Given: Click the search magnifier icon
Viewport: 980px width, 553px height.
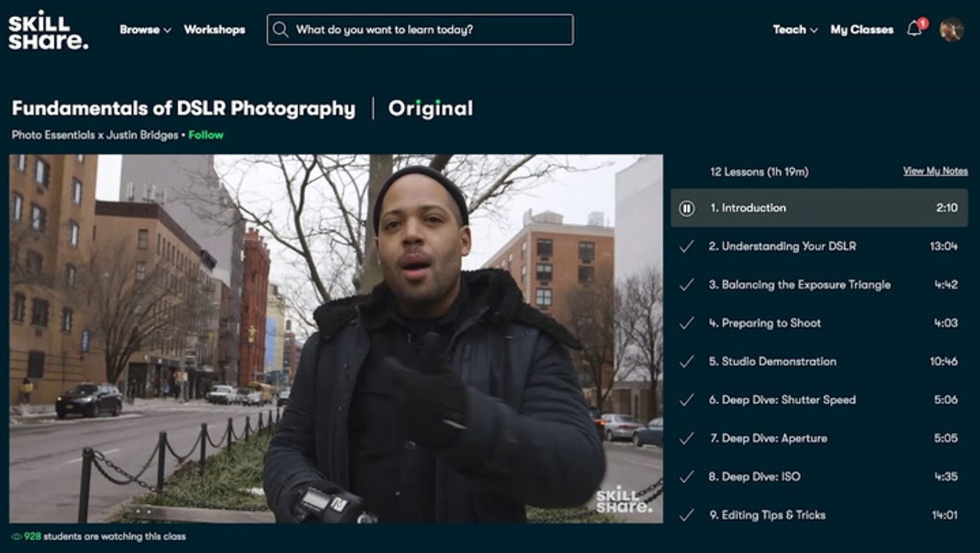Looking at the screenshot, I should [281, 30].
